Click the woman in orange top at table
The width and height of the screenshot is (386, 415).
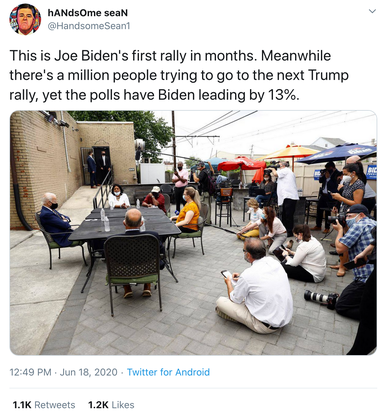(189, 211)
